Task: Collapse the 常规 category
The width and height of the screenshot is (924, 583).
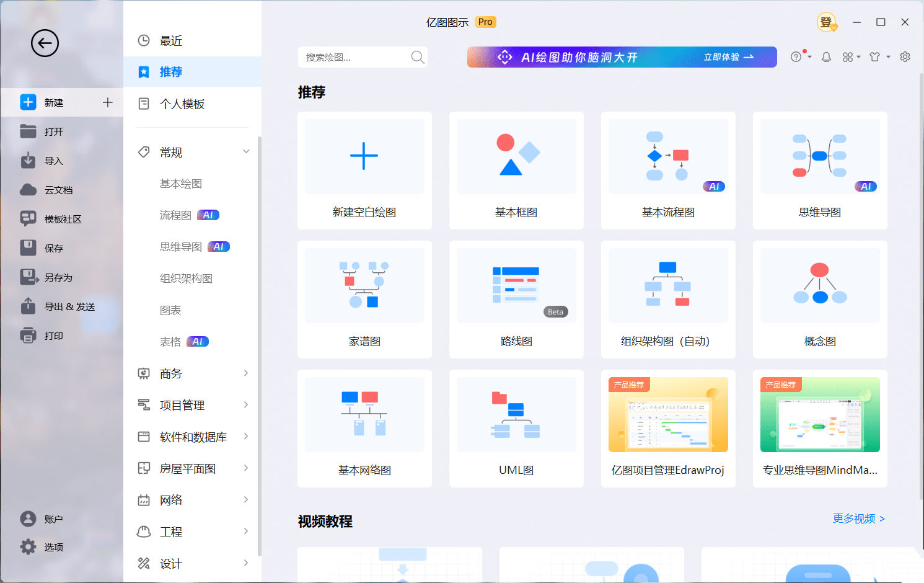Action: tap(246, 152)
